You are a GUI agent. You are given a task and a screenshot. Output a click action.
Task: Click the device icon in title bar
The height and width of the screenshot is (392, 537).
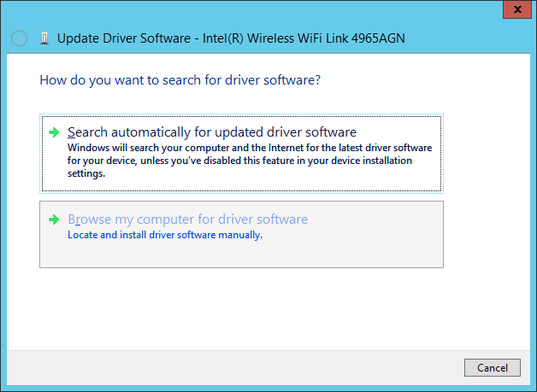[x=44, y=38]
